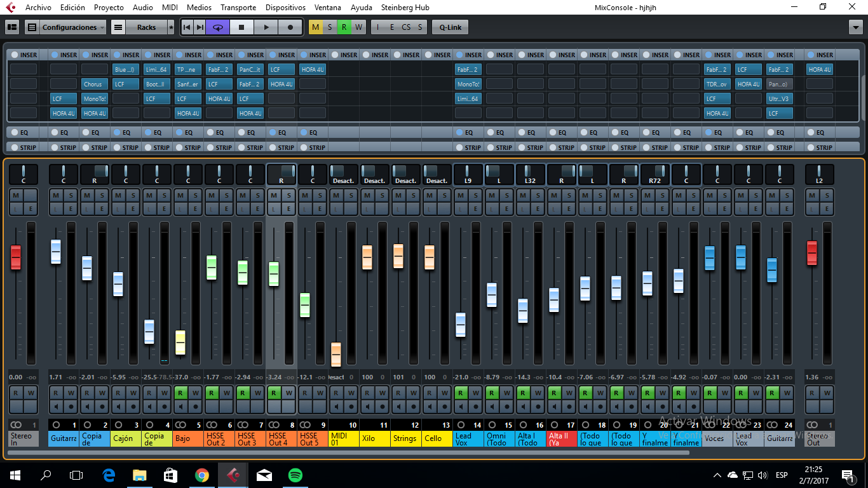Toggle Read automation on Bajo channel
This screenshot has height=488, width=868.
click(x=180, y=393)
